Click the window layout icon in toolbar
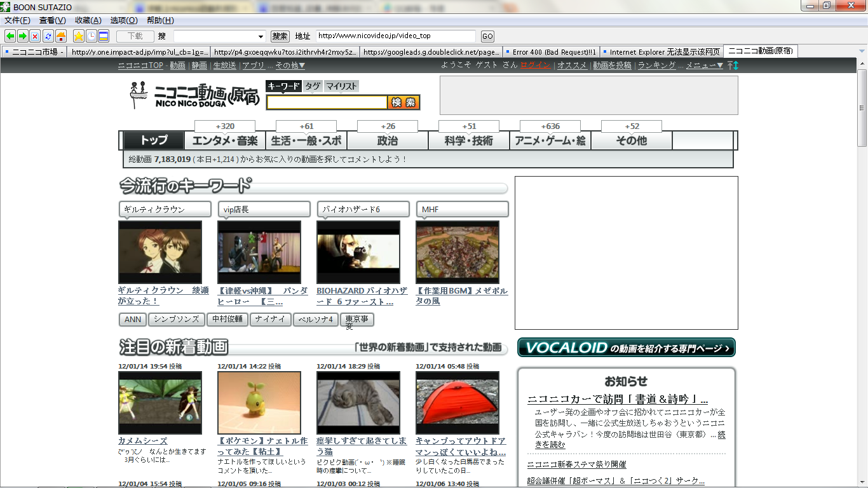 coord(103,36)
